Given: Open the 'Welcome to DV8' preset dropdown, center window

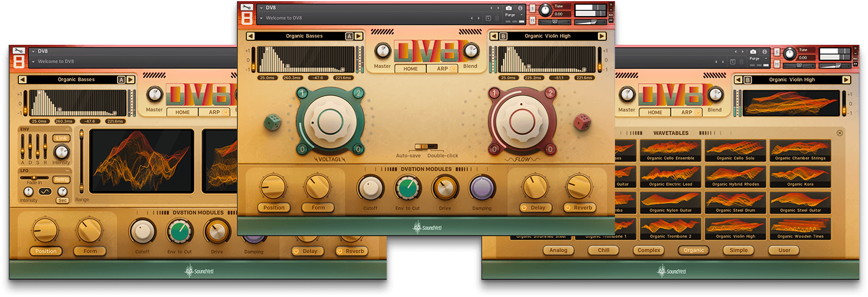Looking at the screenshot, I should coord(262,18).
